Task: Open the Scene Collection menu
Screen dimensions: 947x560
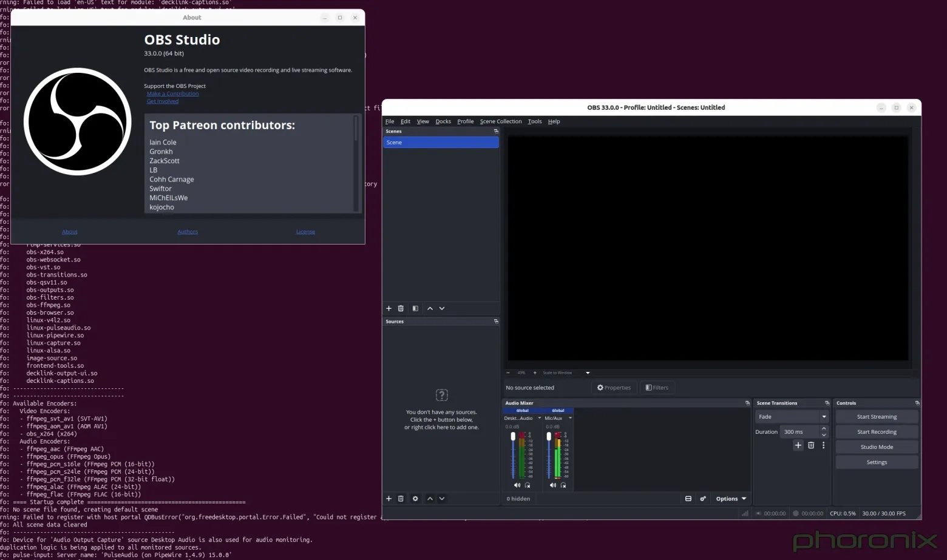Action: click(501, 121)
